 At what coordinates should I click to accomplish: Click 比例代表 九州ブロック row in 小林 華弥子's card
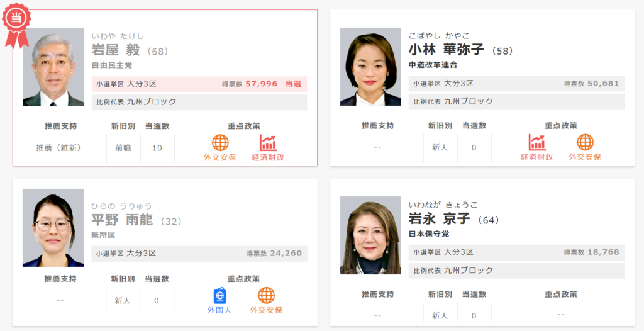pos(516,102)
